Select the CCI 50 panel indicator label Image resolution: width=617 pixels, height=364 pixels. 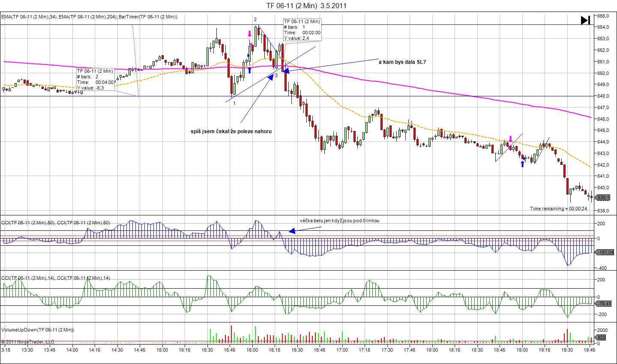pos(56,222)
